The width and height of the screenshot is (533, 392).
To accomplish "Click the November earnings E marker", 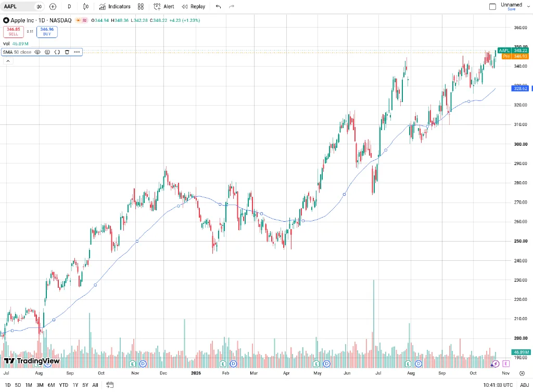I will tap(133, 364).
